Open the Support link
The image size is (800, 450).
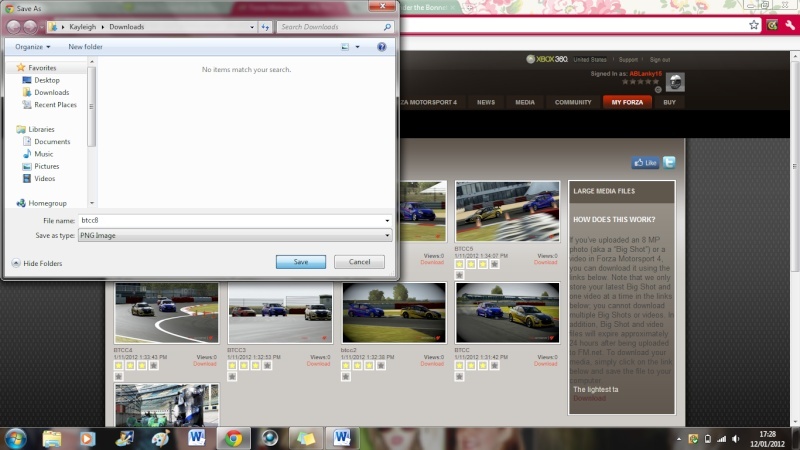point(628,60)
